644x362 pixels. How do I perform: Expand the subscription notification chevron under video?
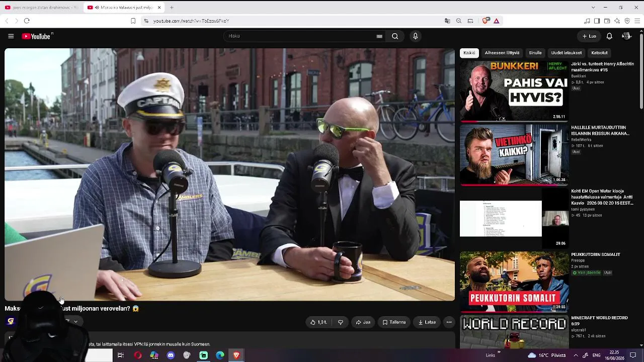point(76,321)
